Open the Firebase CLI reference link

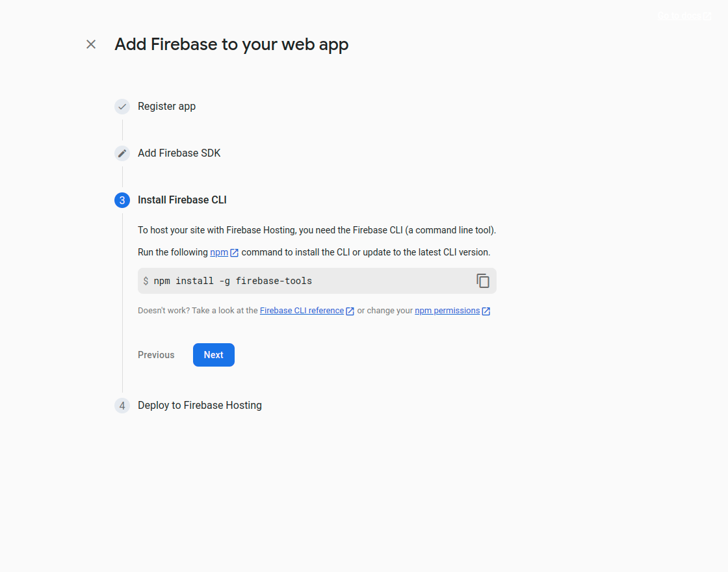(x=302, y=311)
